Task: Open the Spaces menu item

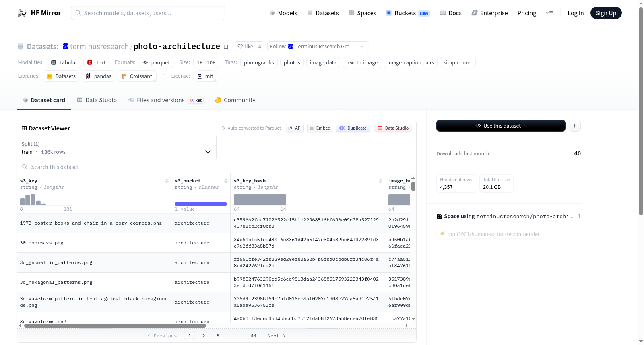Action: (x=363, y=13)
